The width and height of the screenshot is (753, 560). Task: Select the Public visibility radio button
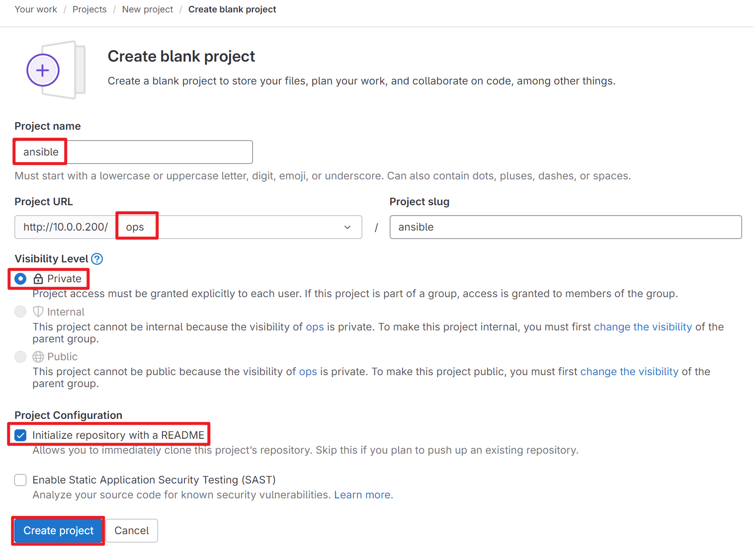point(20,357)
